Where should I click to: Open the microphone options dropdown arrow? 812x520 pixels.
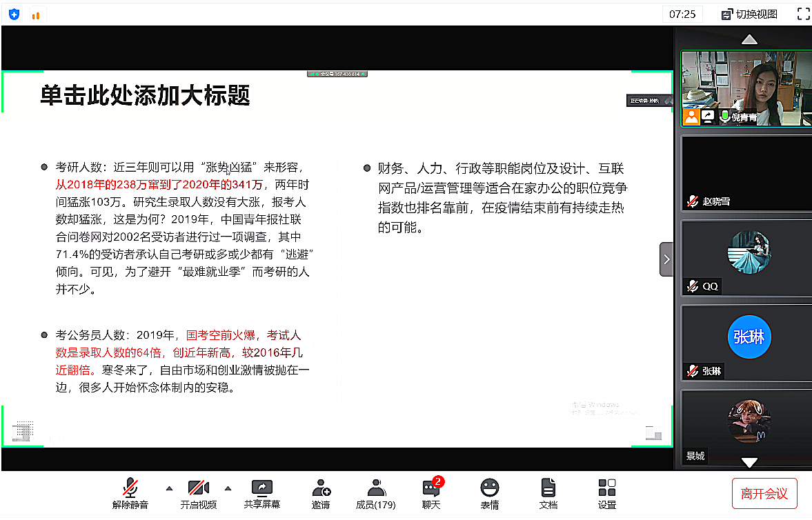[x=169, y=488]
